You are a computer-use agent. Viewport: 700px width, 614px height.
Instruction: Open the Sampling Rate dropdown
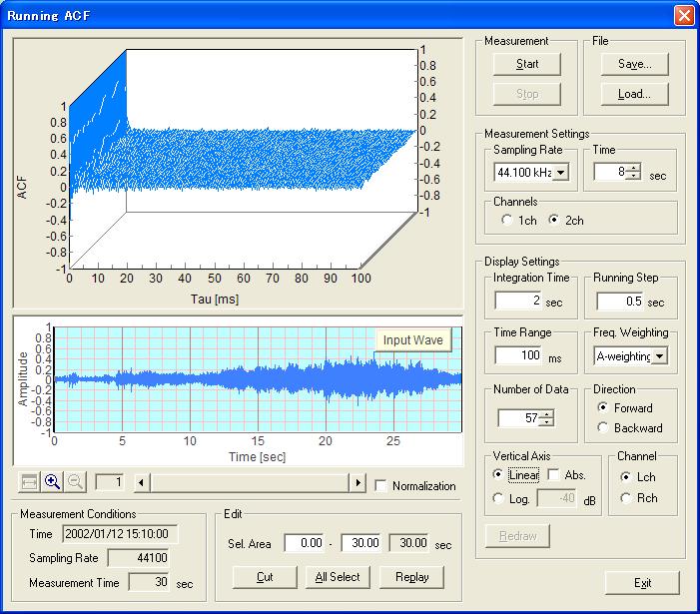pos(561,173)
